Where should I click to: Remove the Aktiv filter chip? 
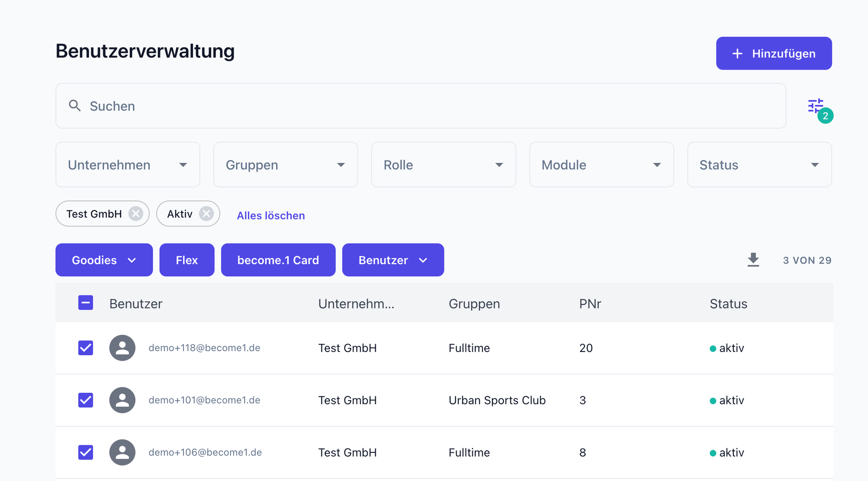tap(206, 214)
